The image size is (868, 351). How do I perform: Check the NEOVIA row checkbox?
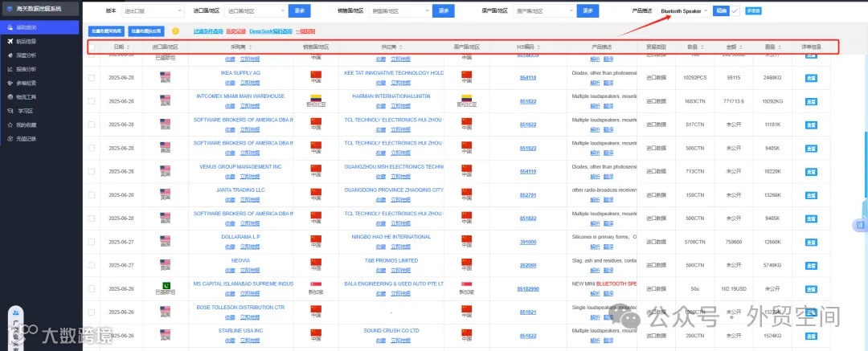[x=92, y=265]
